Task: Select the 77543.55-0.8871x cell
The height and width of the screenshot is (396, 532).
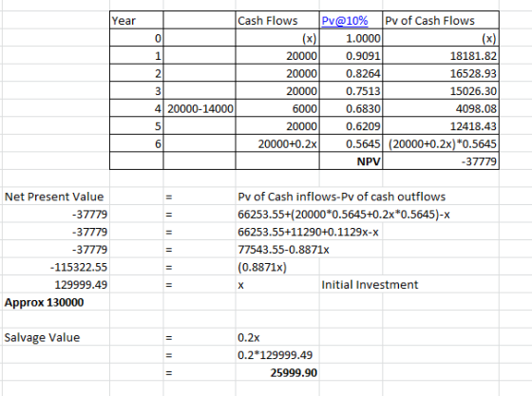Action: click(283, 250)
